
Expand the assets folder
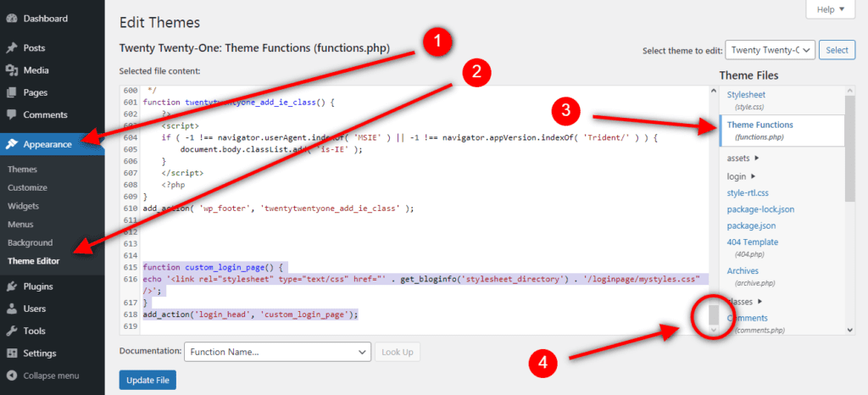pyautogui.click(x=743, y=159)
